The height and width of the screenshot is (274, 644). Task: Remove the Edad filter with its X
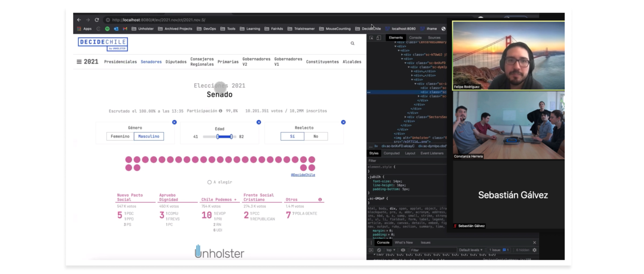[259, 122]
